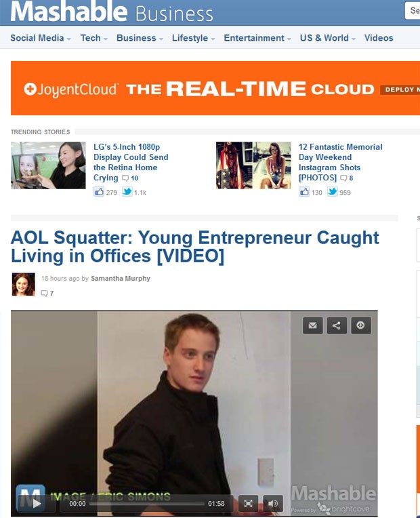Click the embed code icon on video
420x518 pixels.
pos(360,325)
